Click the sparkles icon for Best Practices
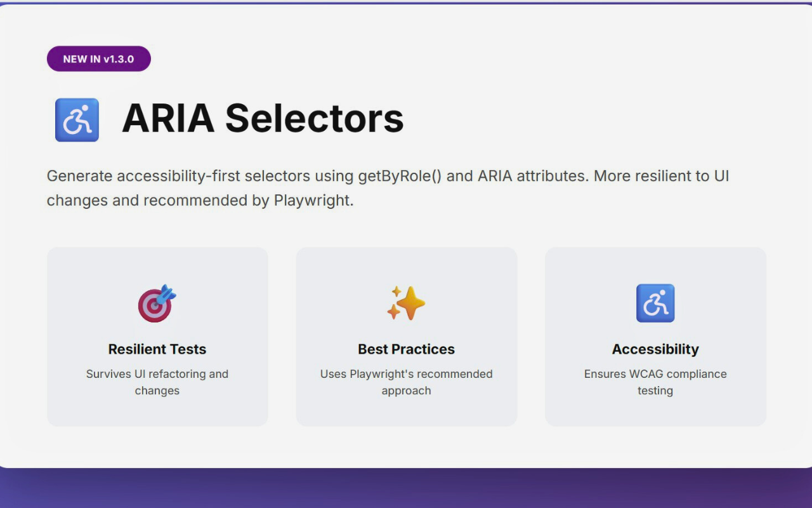Screen dimensions: 812x508 (x=406, y=303)
